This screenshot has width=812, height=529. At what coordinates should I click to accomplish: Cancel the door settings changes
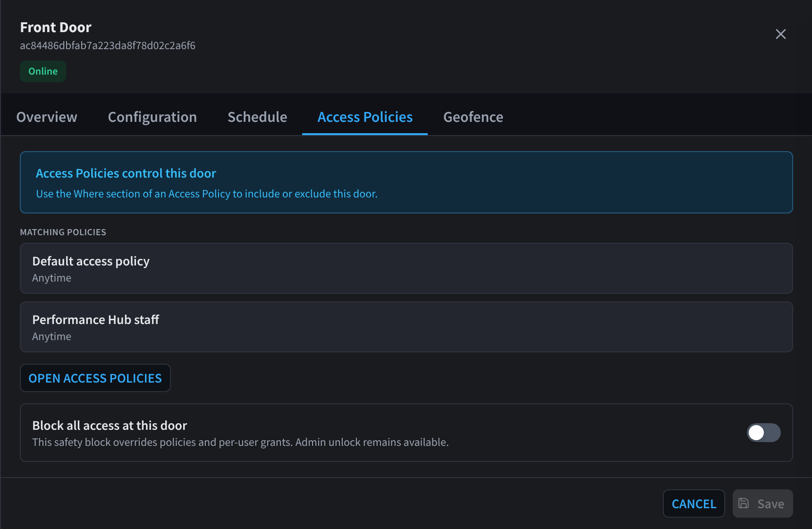(694, 503)
